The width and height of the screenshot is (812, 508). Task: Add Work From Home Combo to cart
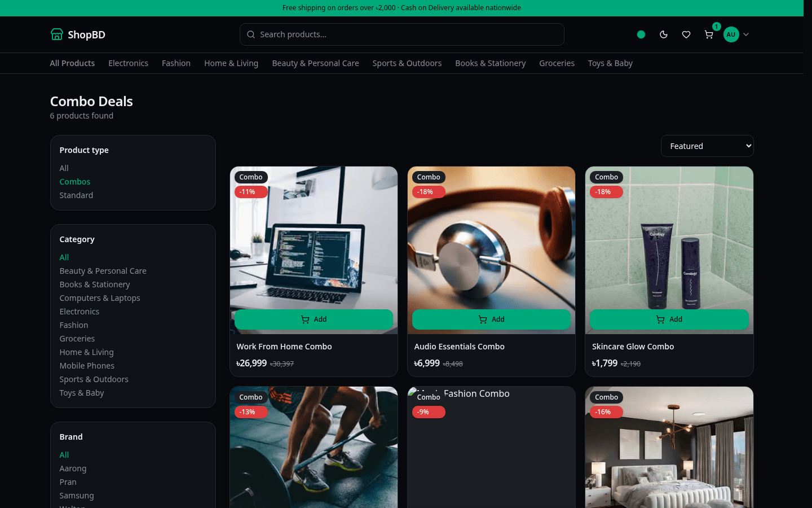tap(314, 319)
